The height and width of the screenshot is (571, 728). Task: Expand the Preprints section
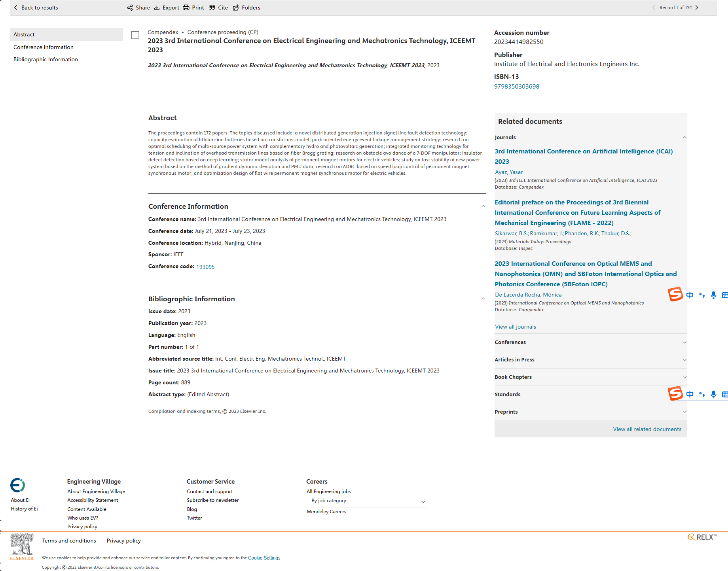pyautogui.click(x=684, y=412)
